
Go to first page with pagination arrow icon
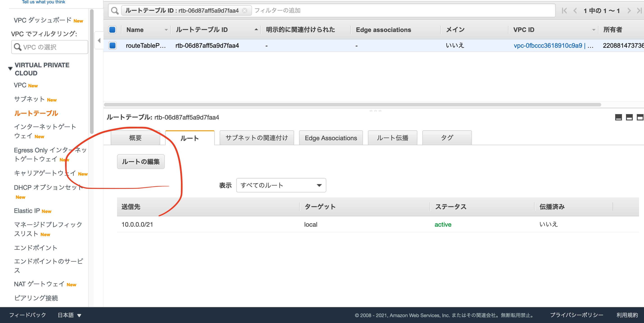564,11
